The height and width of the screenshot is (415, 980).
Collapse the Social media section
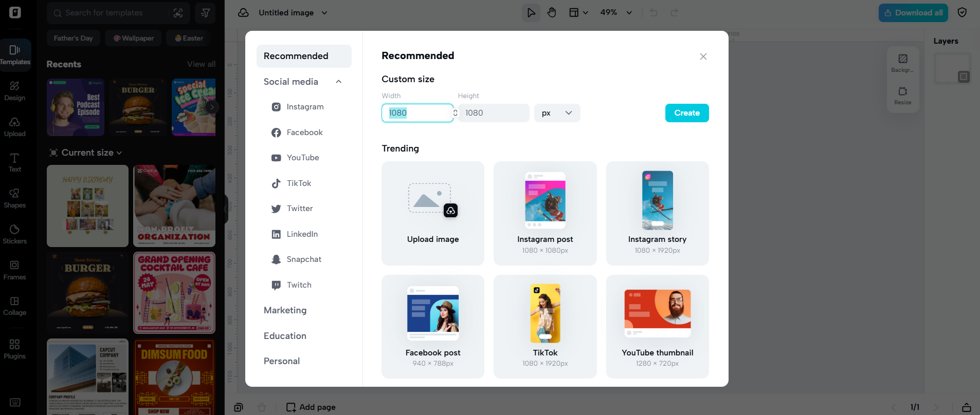click(x=338, y=82)
